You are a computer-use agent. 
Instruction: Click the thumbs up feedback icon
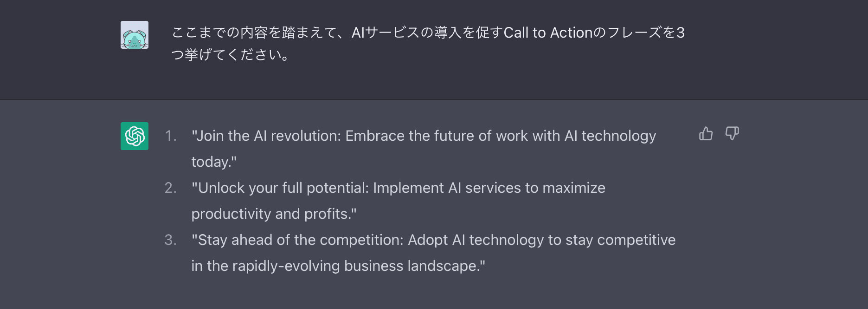pyautogui.click(x=706, y=134)
